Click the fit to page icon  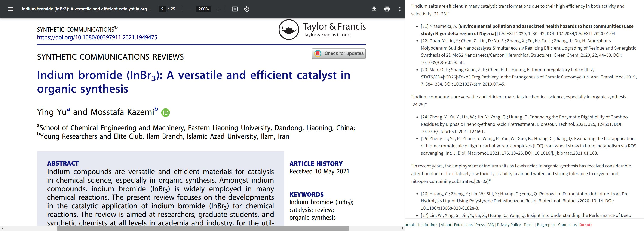[x=234, y=9]
